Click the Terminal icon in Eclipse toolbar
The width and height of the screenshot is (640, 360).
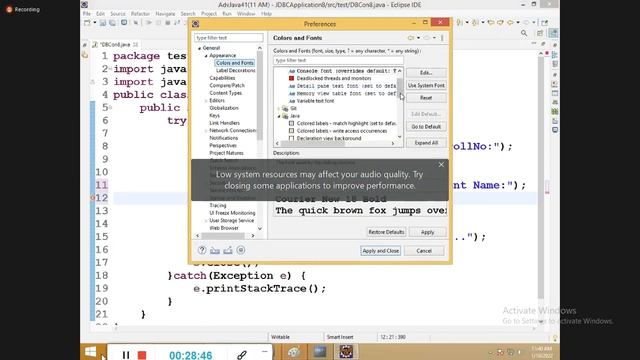124,23
